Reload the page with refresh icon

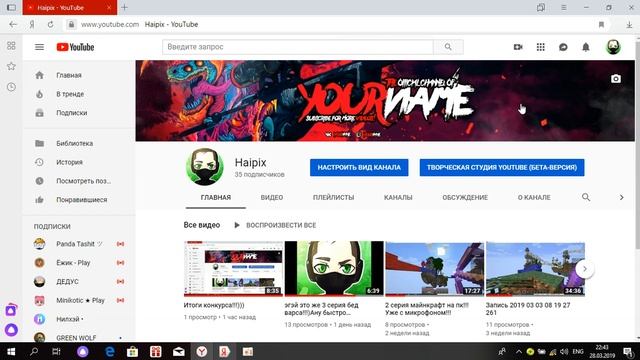(x=50, y=24)
